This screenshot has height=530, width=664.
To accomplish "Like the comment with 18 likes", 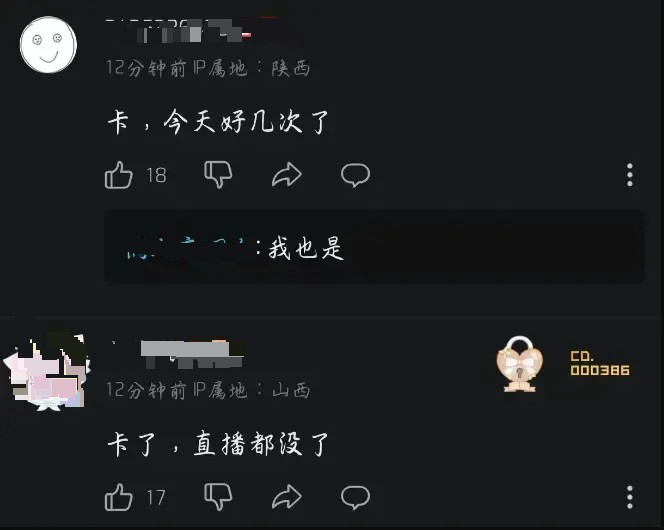I will click(x=119, y=175).
